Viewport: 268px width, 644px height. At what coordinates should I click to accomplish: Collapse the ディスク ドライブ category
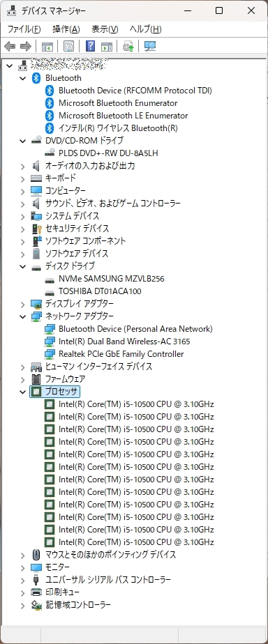pos(22,266)
